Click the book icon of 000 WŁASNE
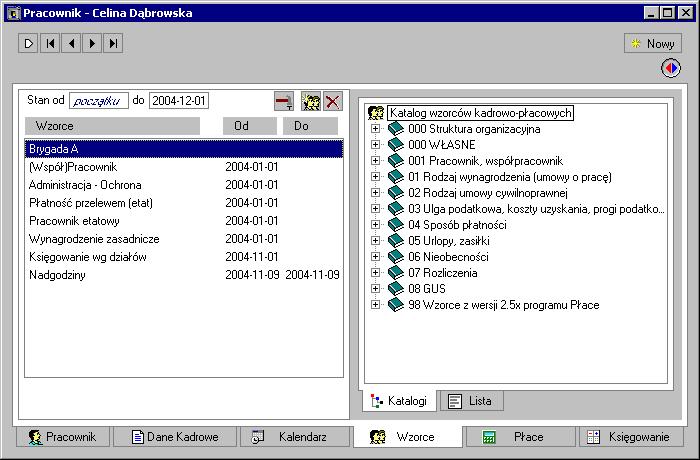 (x=396, y=145)
